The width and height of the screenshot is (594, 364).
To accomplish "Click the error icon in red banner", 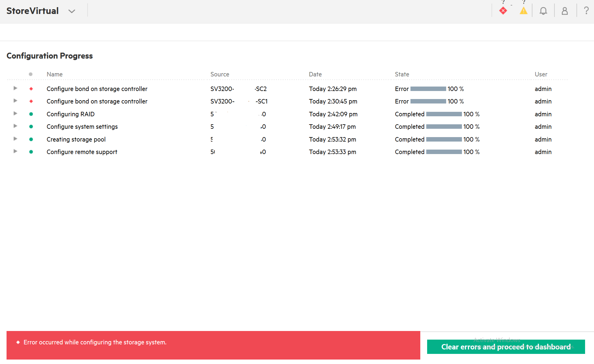I will pos(18,342).
